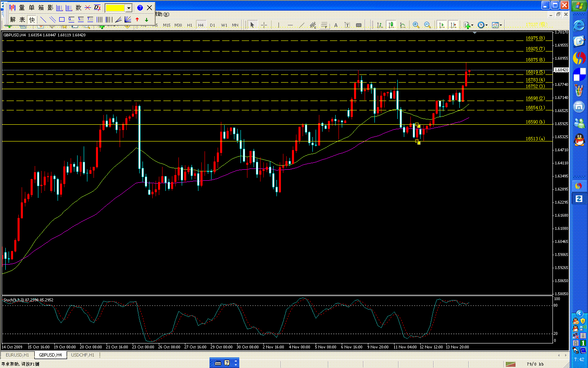Open the chart templates dropdown

[x=497, y=25]
